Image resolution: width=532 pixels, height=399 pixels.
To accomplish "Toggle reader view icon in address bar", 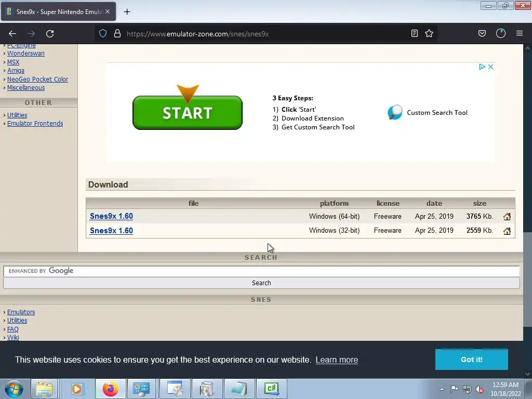I will 414,33.
